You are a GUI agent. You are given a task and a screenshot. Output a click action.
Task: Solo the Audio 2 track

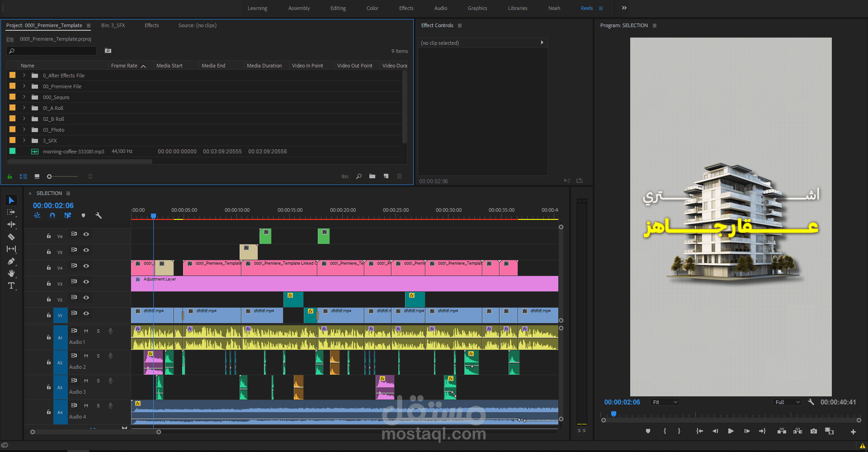(x=98, y=356)
